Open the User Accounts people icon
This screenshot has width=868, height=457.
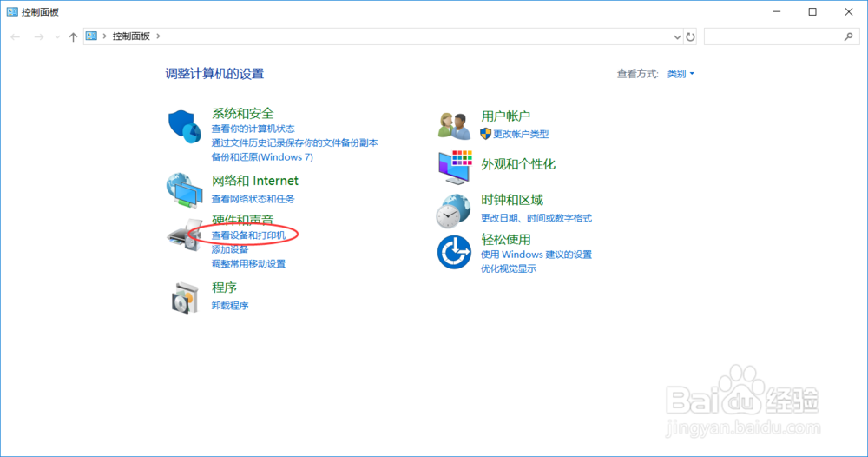[455, 125]
